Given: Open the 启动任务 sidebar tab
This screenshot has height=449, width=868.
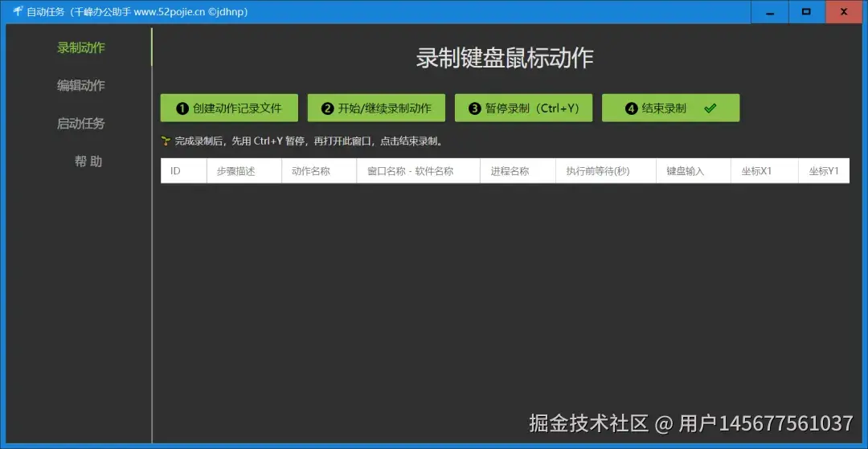Looking at the screenshot, I should tap(81, 124).
